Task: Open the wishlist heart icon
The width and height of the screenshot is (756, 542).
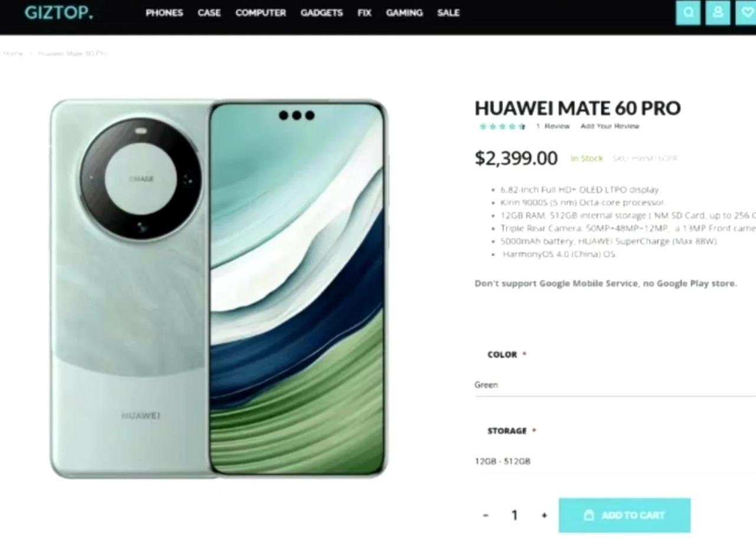Action: click(745, 12)
